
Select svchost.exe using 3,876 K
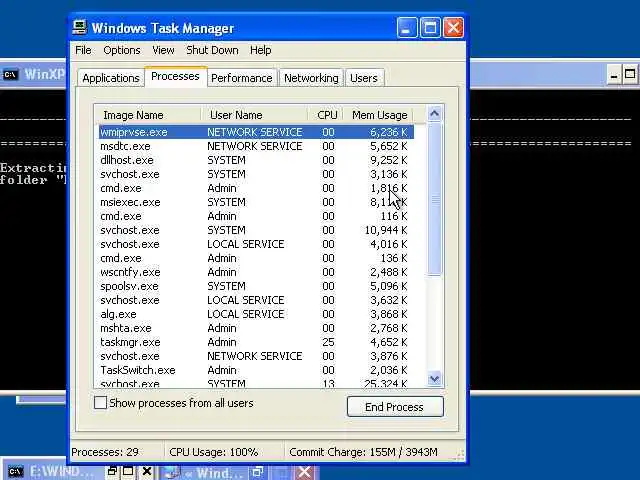(256, 356)
